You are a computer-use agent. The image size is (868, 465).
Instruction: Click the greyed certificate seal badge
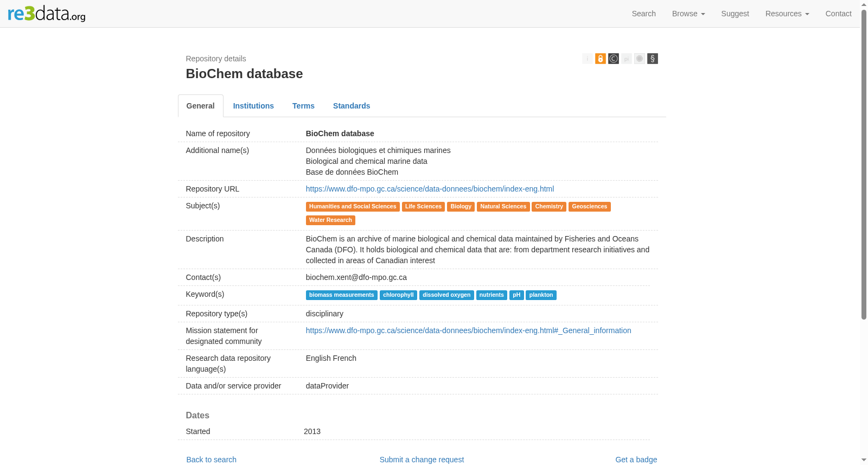pyautogui.click(x=640, y=59)
